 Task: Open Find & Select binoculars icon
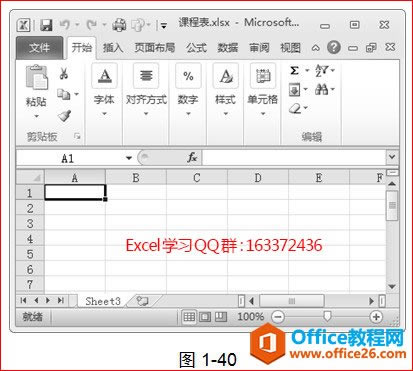[321, 89]
